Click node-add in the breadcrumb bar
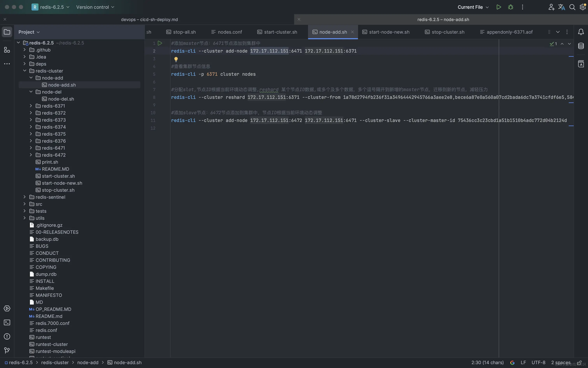Viewport: 588px width, 368px height. [x=88, y=363]
